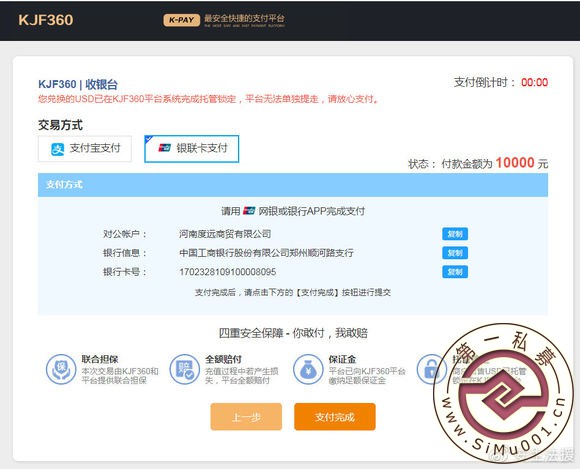Click the 交易方式 heading

[60, 125]
